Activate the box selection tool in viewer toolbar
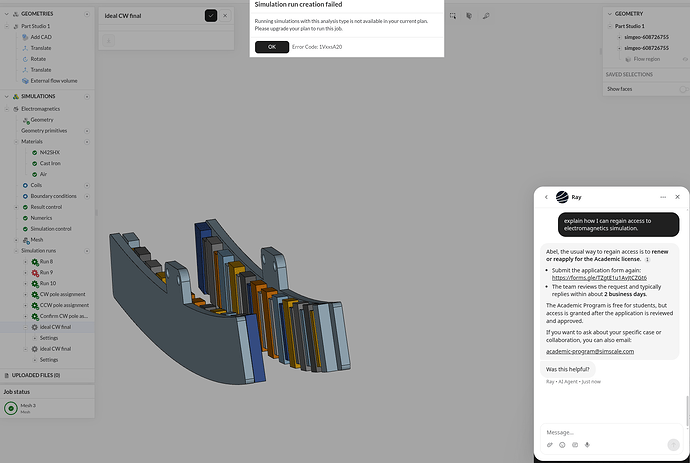 point(453,16)
